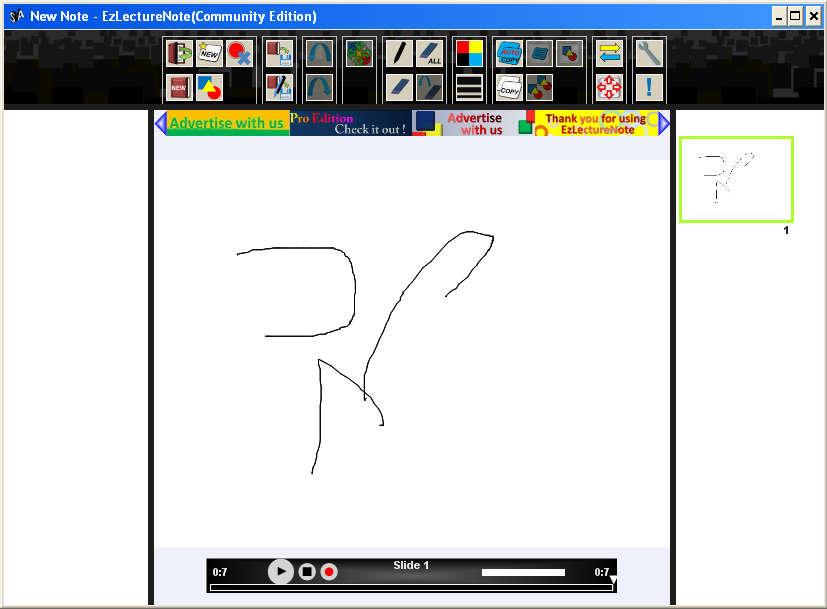The height and width of the screenshot is (609, 827).
Task: Click the EzLectureNote app icon in title bar
Action: pyautogui.click(x=17, y=16)
